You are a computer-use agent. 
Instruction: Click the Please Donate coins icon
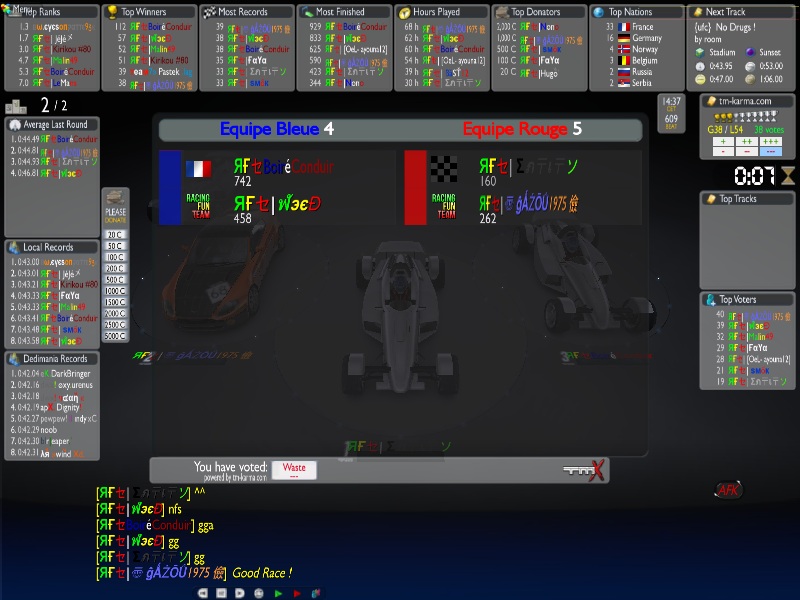[115, 197]
